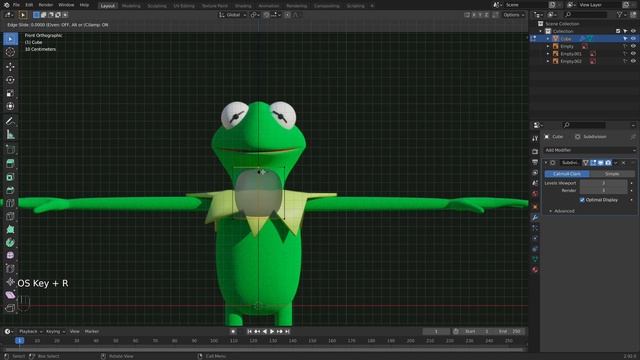Jump to the timeline end frame
Image resolution: width=640 pixels, height=360 pixels.
click(x=287, y=331)
